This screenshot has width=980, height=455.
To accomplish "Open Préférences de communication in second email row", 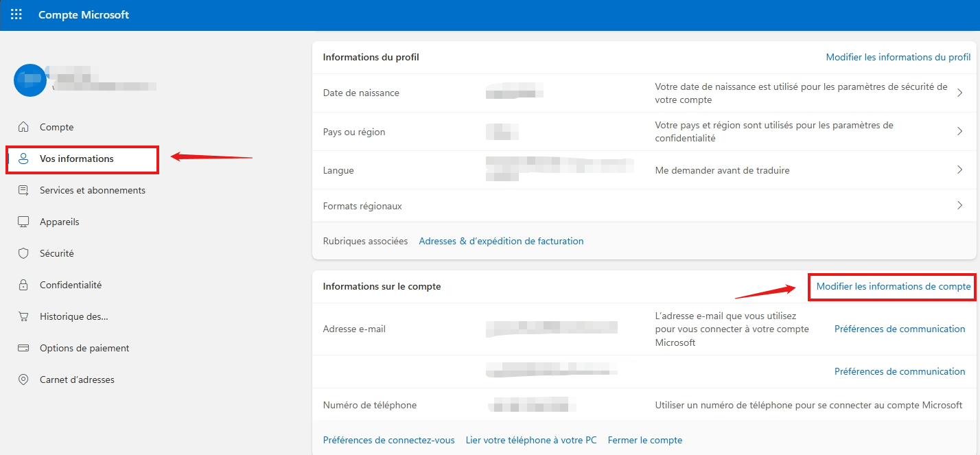I will 900,371.
